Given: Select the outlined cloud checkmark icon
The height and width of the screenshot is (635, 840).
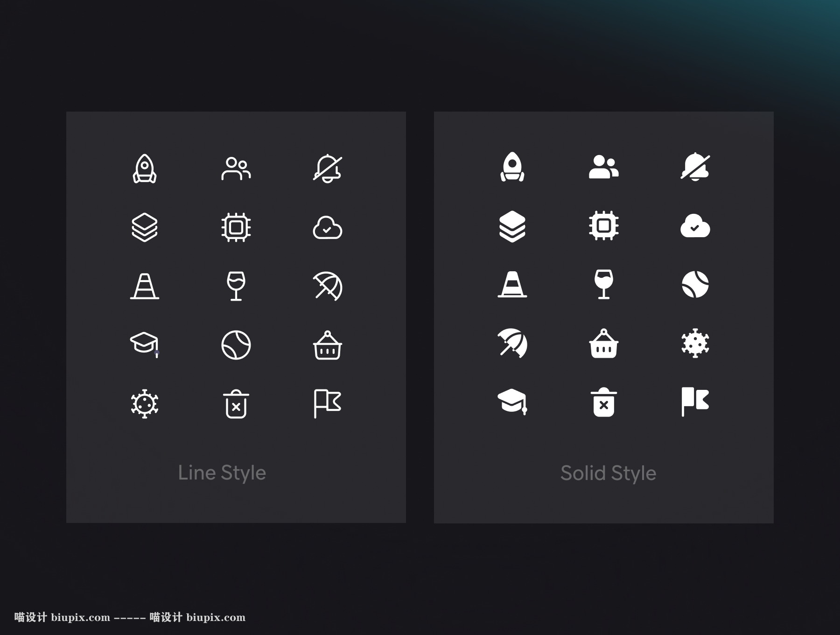Looking at the screenshot, I should [x=328, y=228].
